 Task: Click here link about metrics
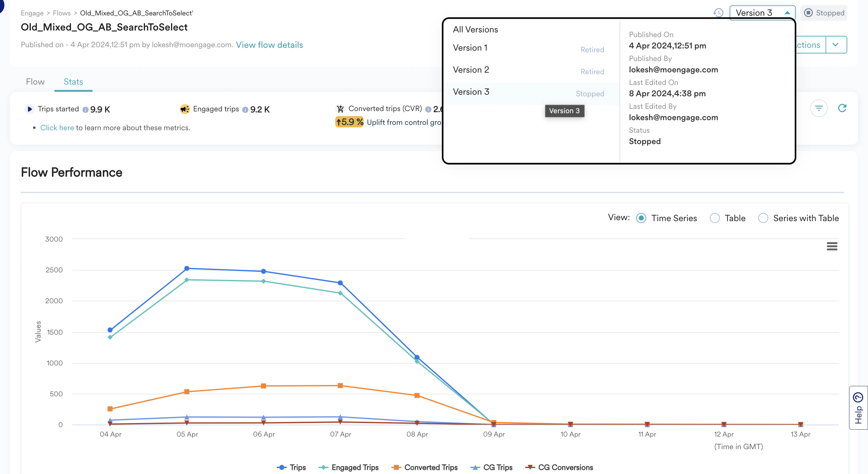pos(57,128)
